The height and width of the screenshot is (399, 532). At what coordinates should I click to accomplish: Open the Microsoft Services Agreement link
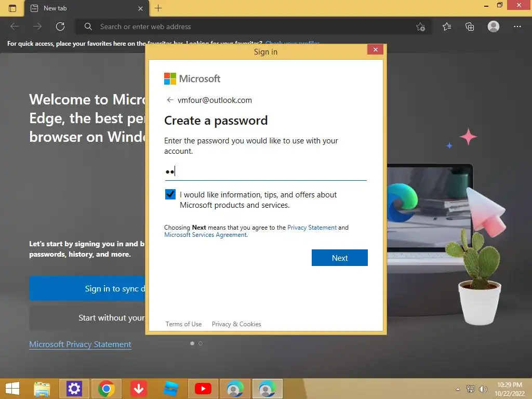[x=206, y=235]
